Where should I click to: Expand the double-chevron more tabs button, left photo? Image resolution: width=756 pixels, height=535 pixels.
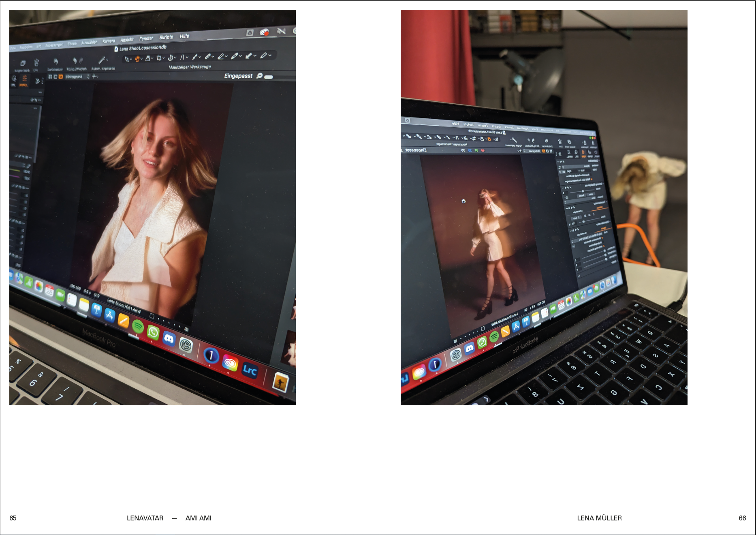click(37, 81)
